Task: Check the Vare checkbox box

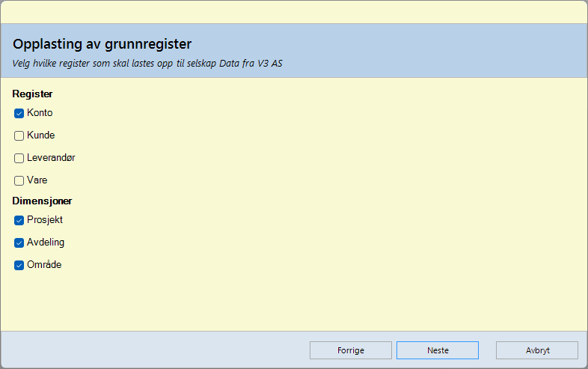Action: 19,181
